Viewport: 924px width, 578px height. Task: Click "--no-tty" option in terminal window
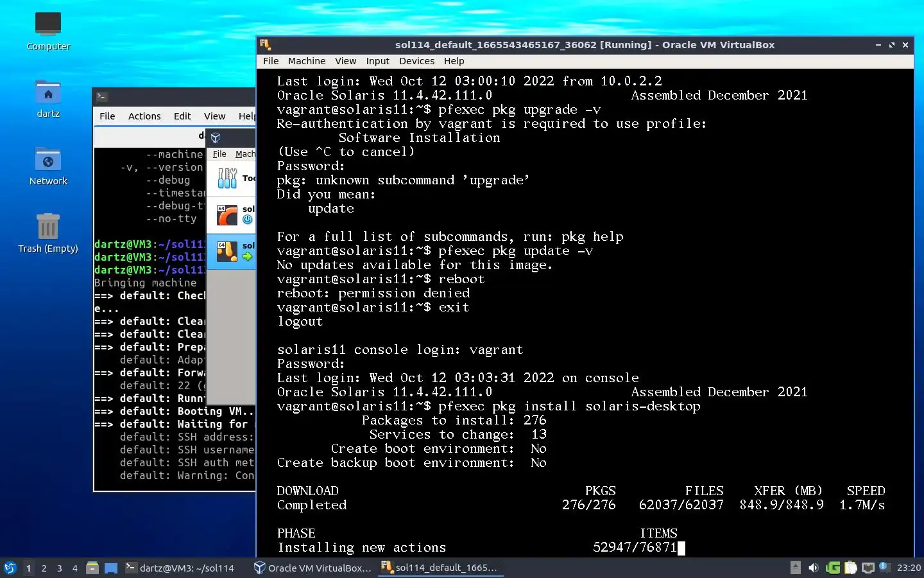click(x=171, y=218)
